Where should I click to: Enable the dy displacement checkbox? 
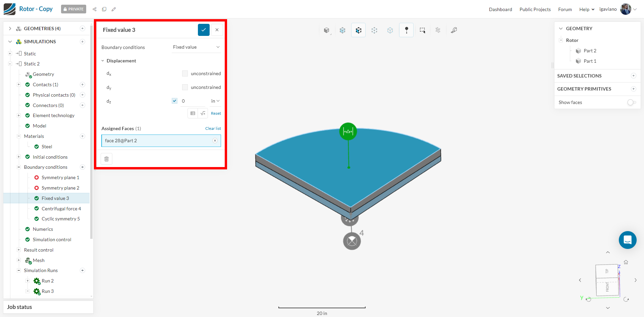[x=185, y=87]
